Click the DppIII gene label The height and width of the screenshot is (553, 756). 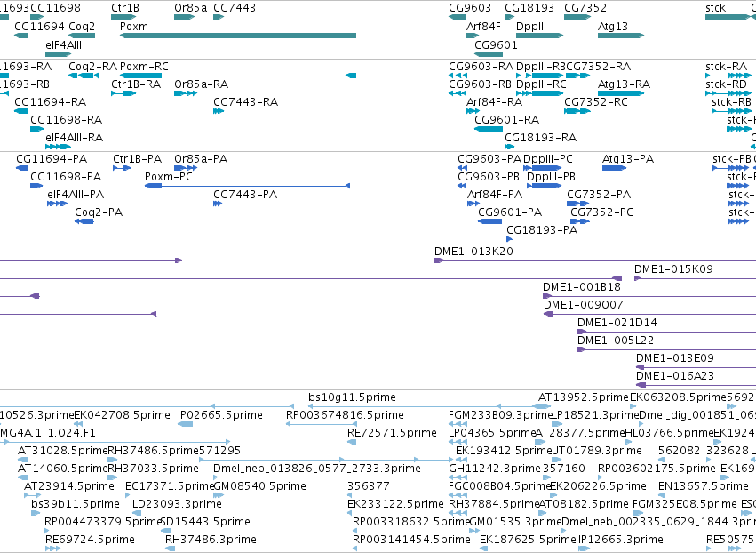pyautogui.click(x=531, y=27)
